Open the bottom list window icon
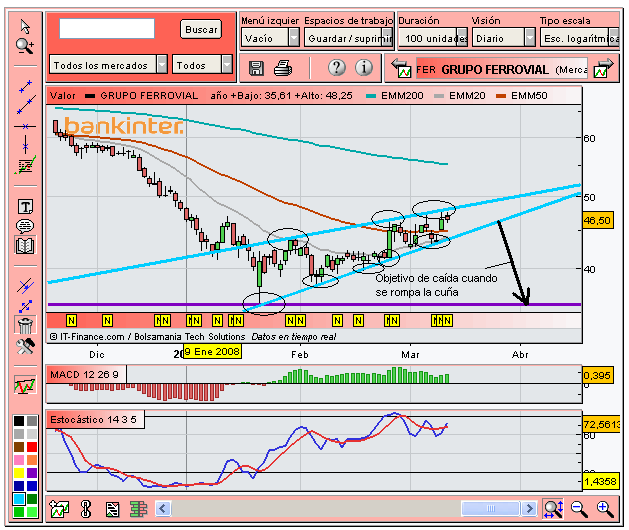This screenshot has height=530, width=629. click(x=112, y=510)
